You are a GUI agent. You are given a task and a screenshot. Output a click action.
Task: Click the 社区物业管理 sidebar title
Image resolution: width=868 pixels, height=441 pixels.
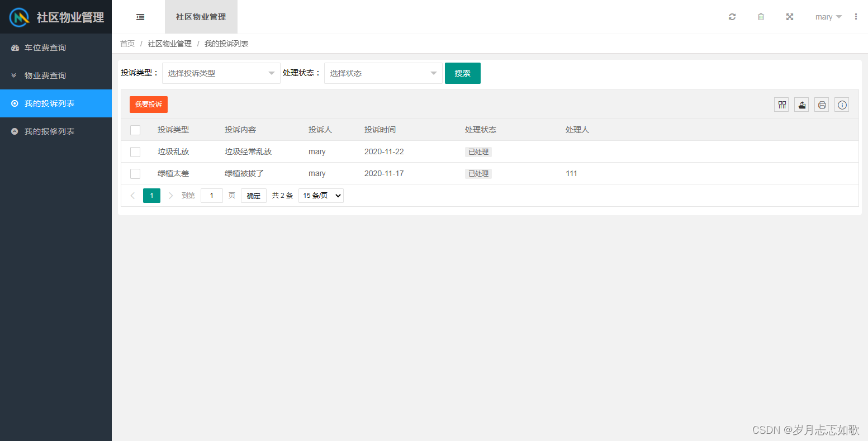(70, 17)
